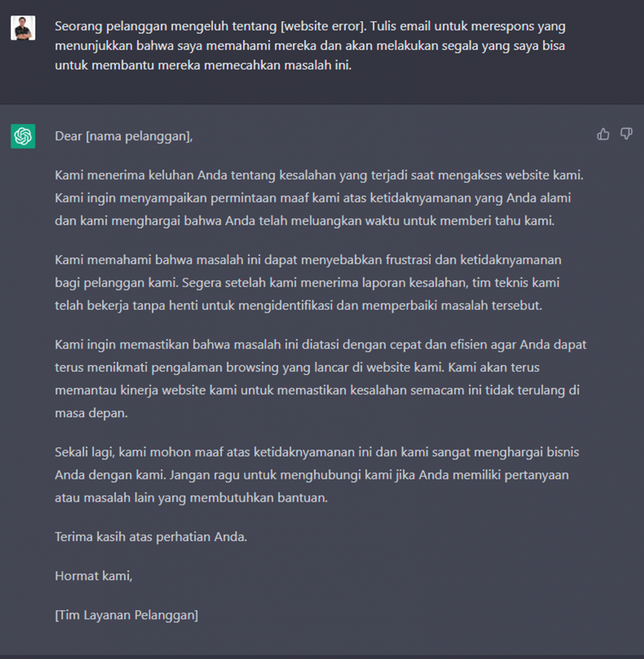
Task: Click the green ChatGPT logo icon
Action: coord(23,136)
